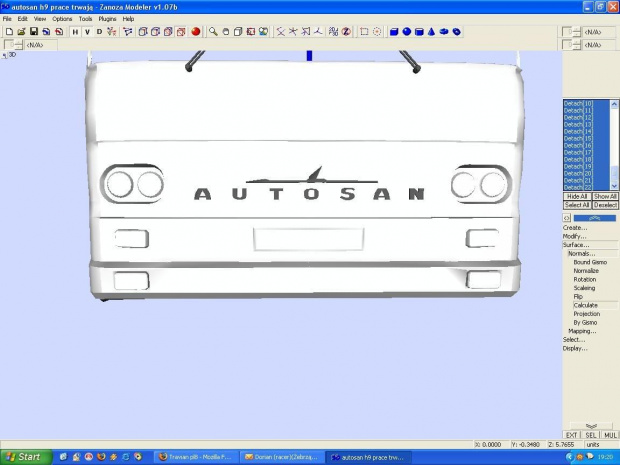Viewport: 620px width, 465px height.
Task: Open the Tools menu
Action: point(85,19)
